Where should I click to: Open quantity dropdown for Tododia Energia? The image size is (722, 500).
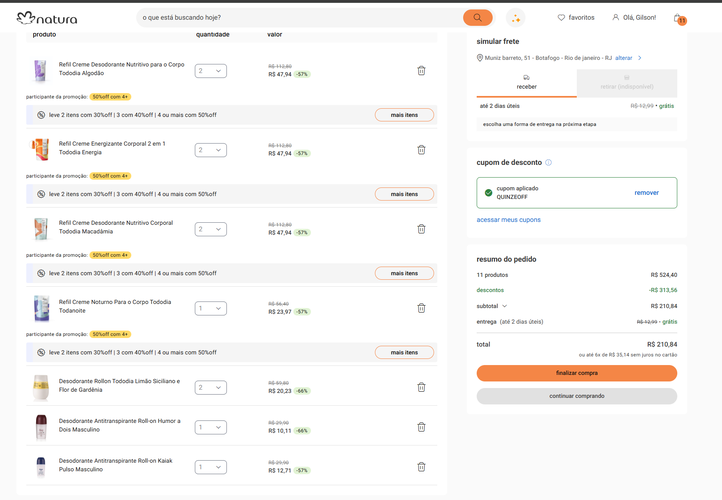[x=210, y=150]
